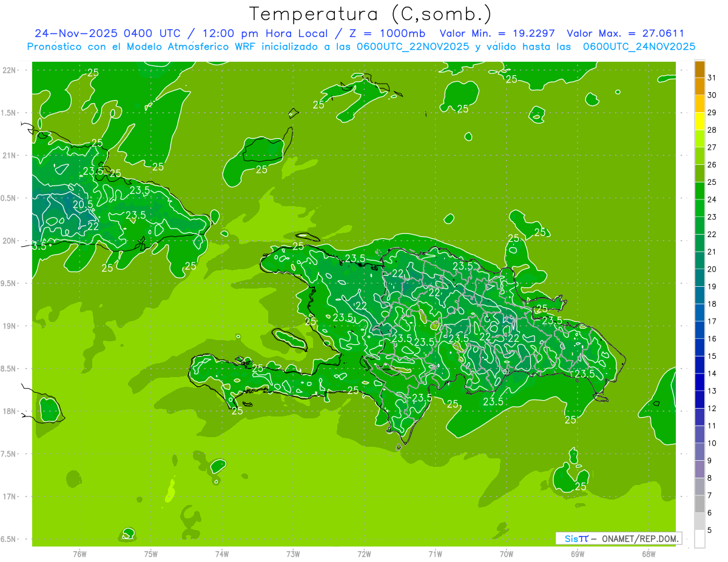The height and width of the screenshot is (562, 728).
Task: Select the "Valor Min. = 19.2297" value
Action: click(x=498, y=33)
